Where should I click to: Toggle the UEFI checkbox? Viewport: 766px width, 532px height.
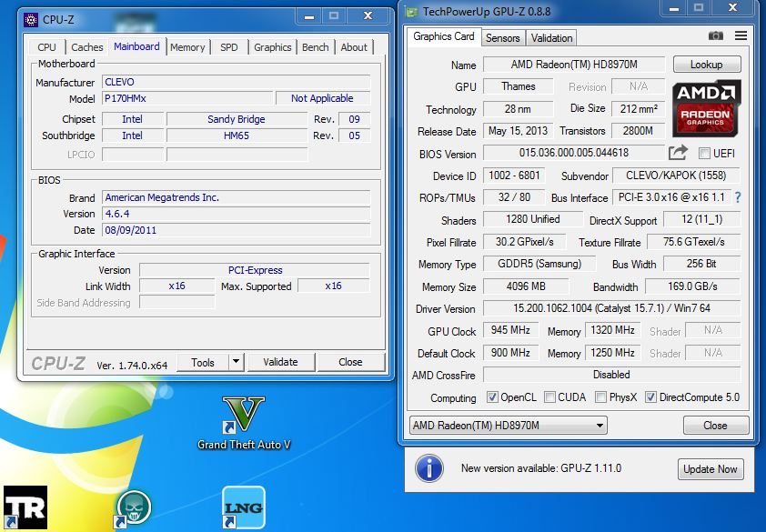pyautogui.click(x=704, y=154)
